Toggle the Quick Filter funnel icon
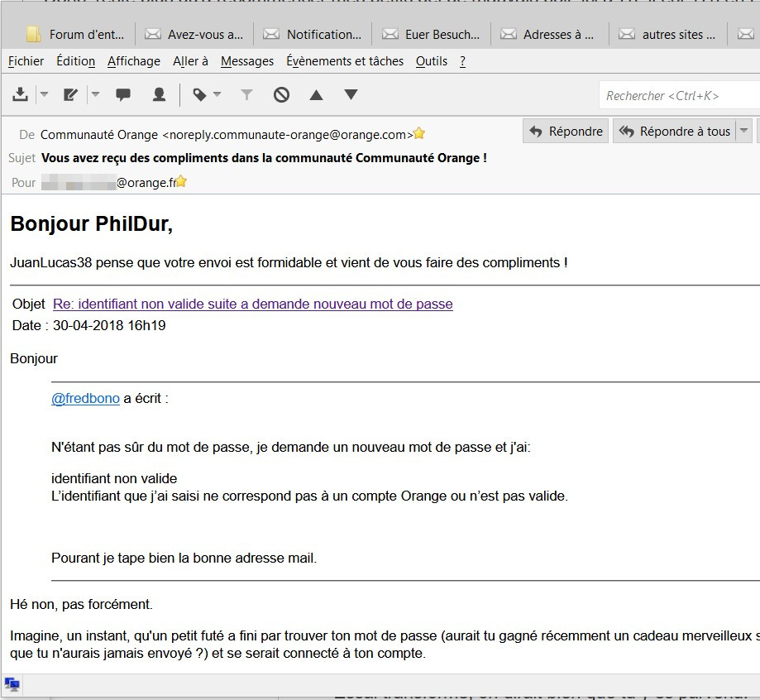The height and width of the screenshot is (700, 760). tap(246, 95)
